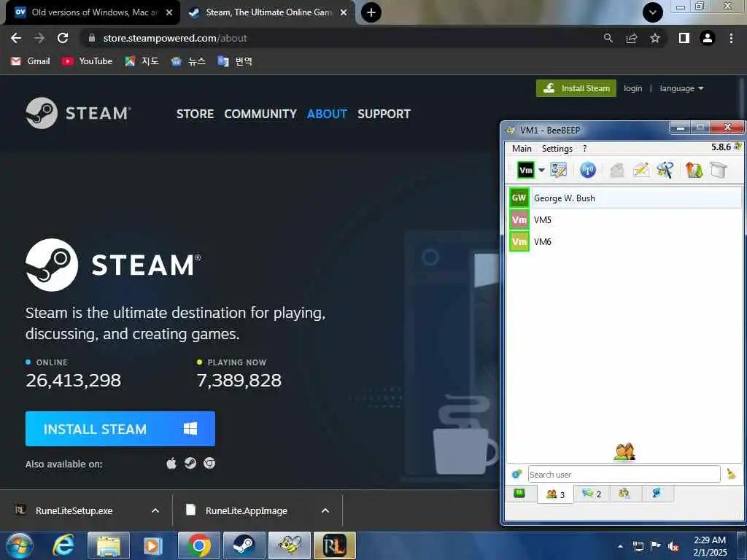Select VM5 in the BeeBEEP user list
747x560 pixels.
625,219
